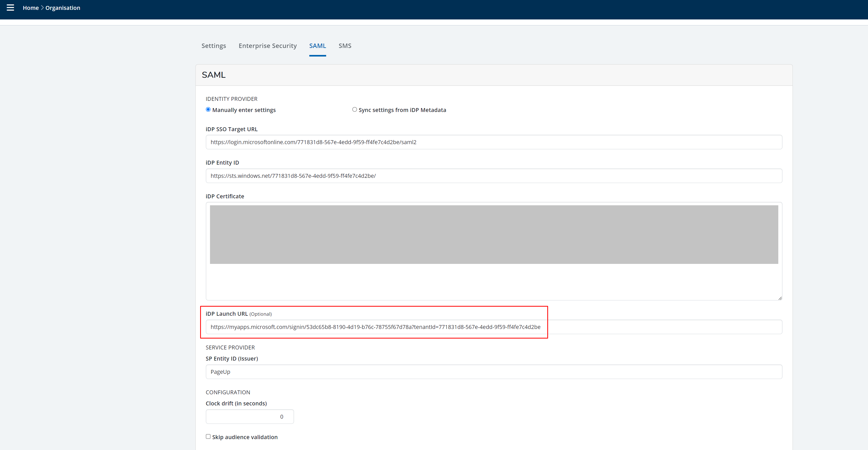Click the IDENTITY PROVIDER section label

(232, 99)
